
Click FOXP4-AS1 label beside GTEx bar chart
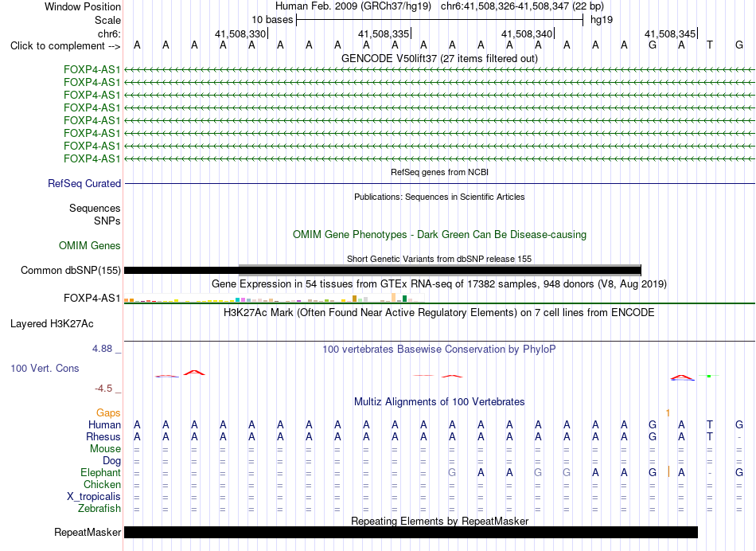92,298
